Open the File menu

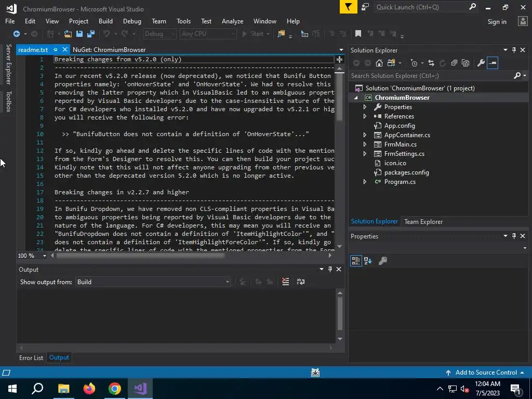[10, 21]
